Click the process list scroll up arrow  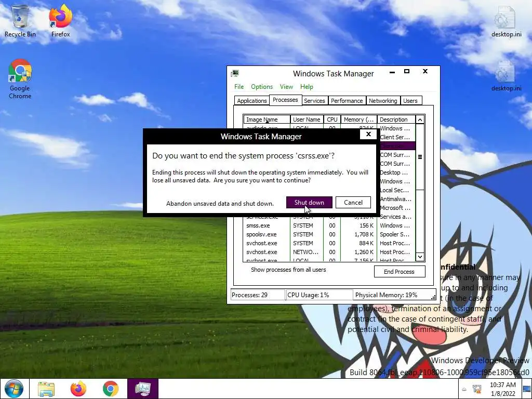[420, 120]
